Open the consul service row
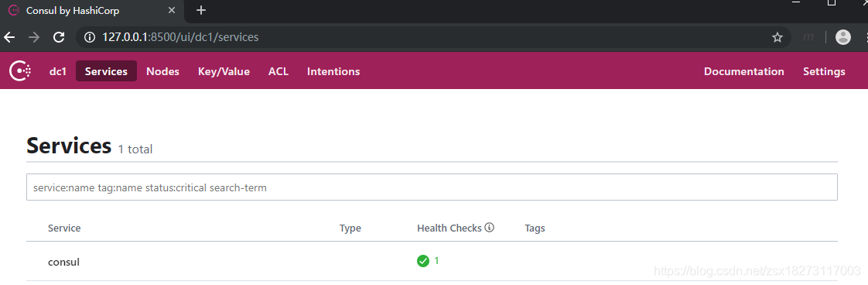 pos(432,261)
